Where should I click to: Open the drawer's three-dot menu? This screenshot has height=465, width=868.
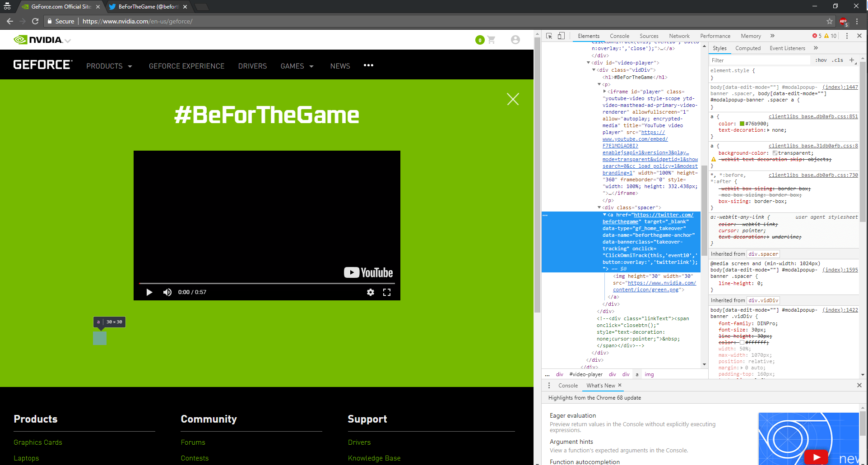pos(549,386)
